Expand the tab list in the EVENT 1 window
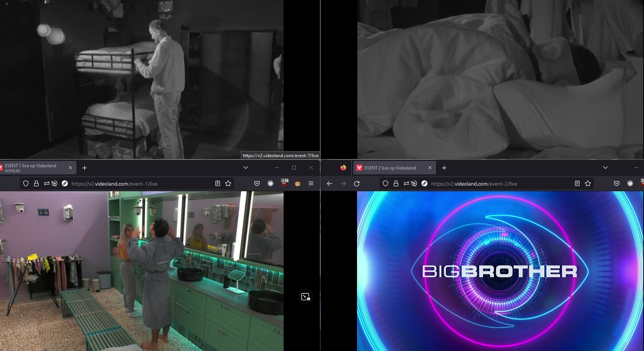 [246, 168]
